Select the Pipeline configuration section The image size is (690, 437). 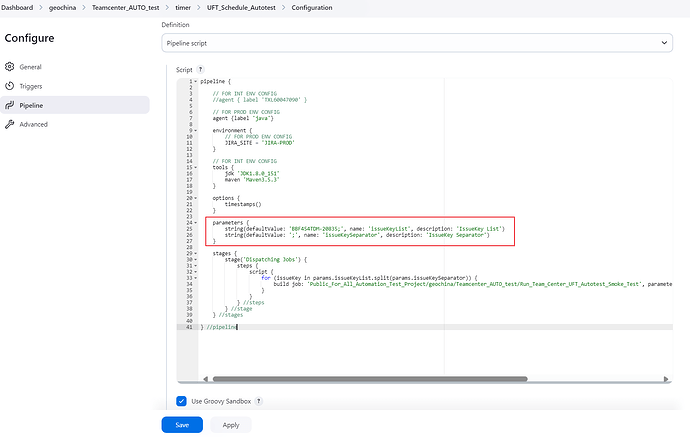(x=75, y=105)
